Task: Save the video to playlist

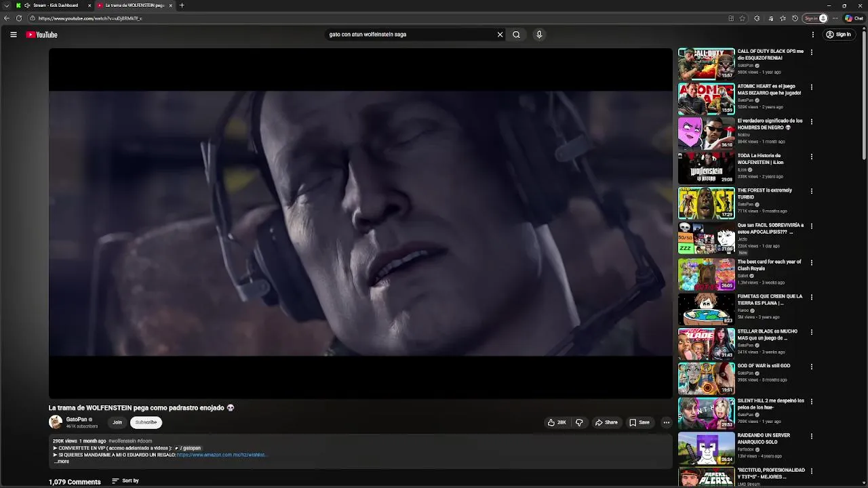Action: click(x=639, y=422)
